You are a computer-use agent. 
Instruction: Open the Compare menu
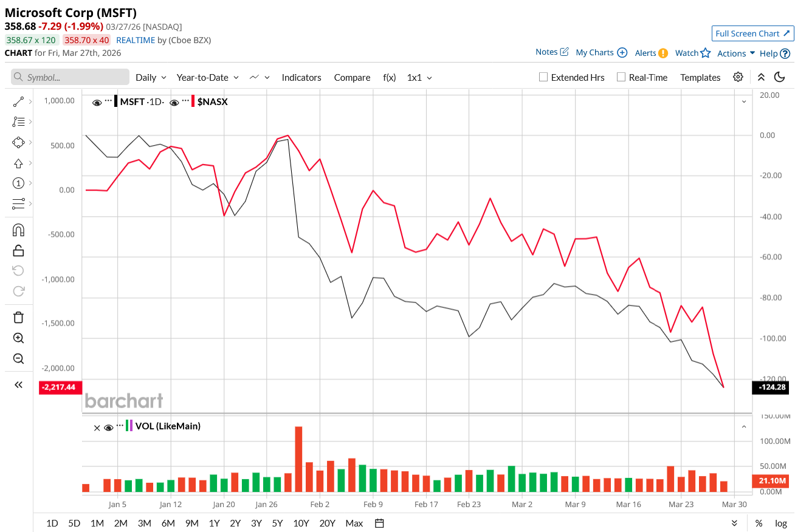[352, 77]
